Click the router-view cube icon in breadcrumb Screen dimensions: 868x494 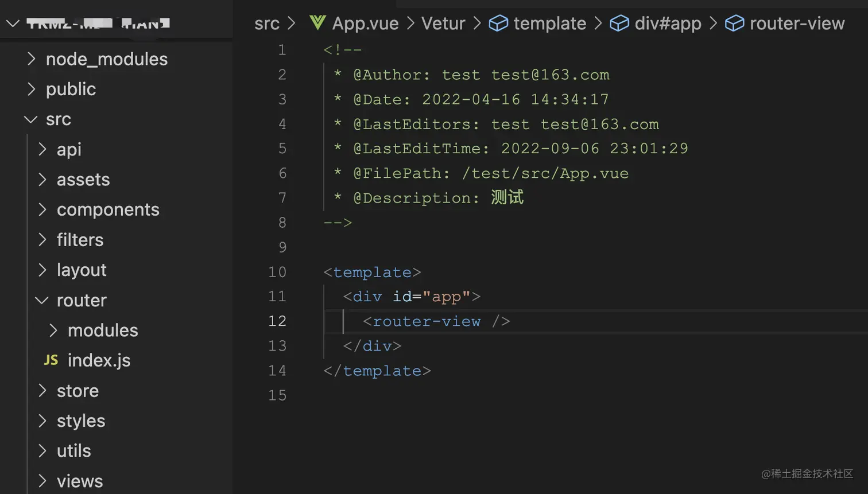734,24
